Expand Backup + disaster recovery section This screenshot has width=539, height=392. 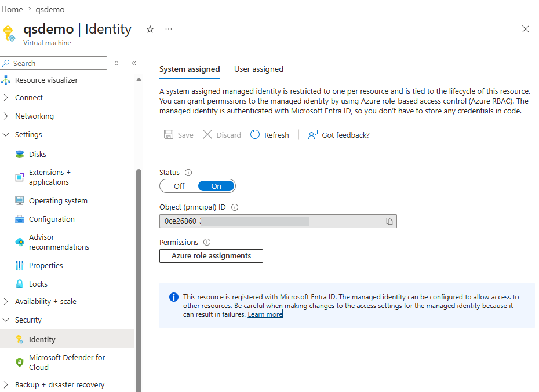[6, 385]
